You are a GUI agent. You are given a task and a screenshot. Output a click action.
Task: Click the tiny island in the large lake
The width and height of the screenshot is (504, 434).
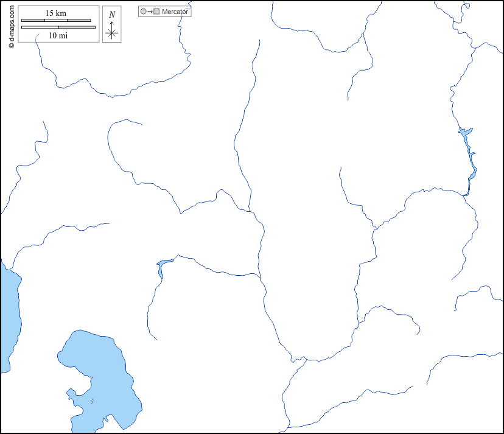93,401
